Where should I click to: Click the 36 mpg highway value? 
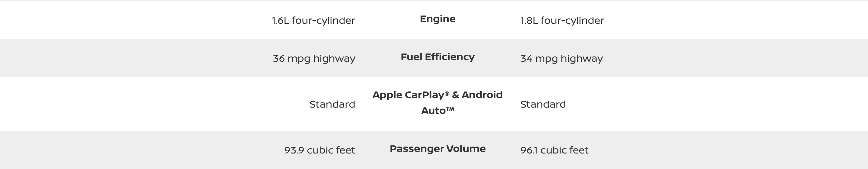pyautogui.click(x=314, y=59)
